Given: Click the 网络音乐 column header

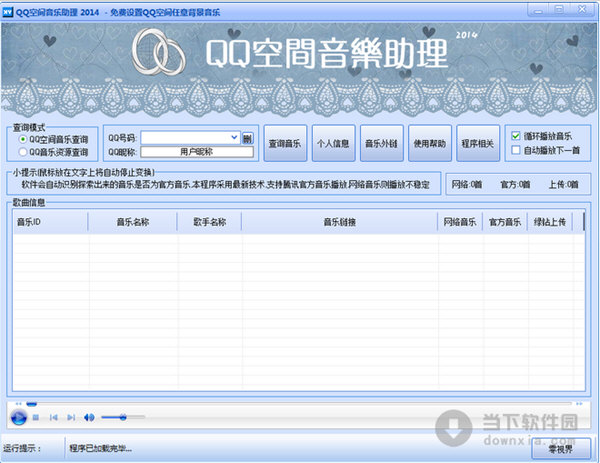Looking at the screenshot, I should 460,222.
